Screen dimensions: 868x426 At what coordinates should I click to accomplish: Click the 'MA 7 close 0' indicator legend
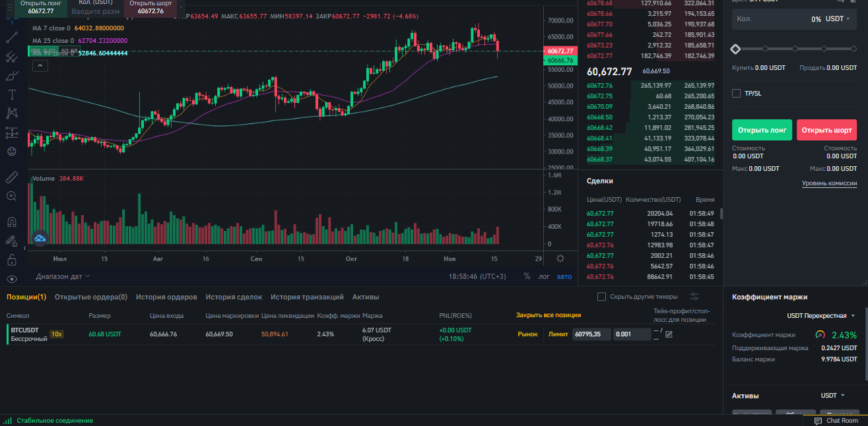pos(51,28)
